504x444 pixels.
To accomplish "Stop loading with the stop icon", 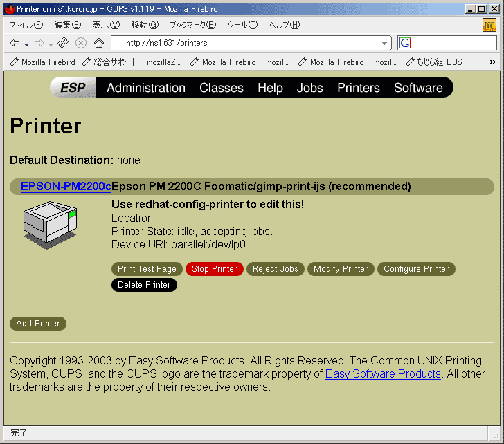I will pyautogui.click(x=81, y=43).
